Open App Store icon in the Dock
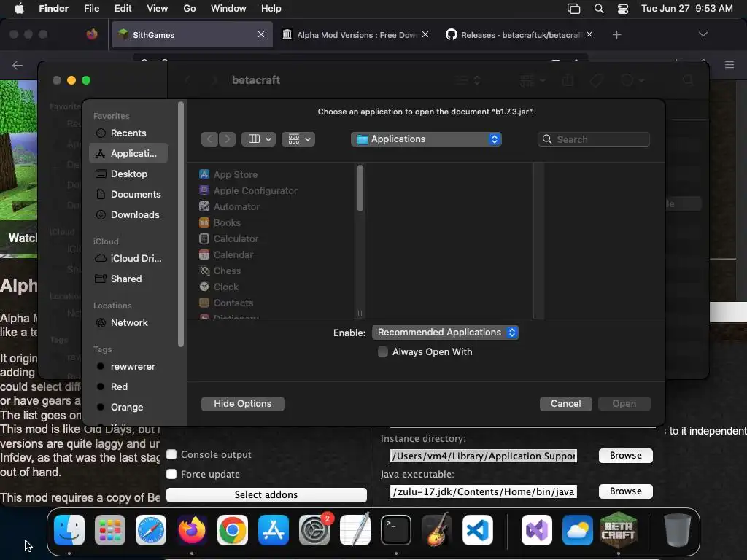 [x=274, y=530]
